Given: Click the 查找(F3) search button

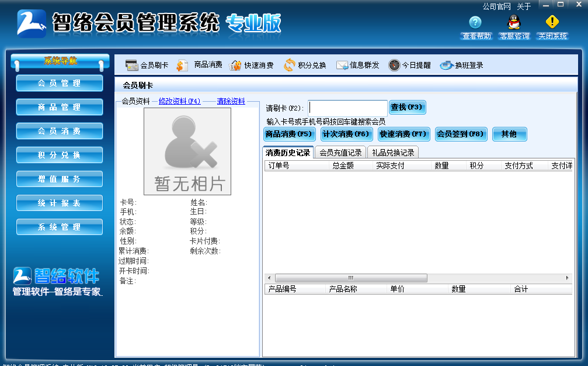Looking at the screenshot, I should pyautogui.click(x=407, y=107).
